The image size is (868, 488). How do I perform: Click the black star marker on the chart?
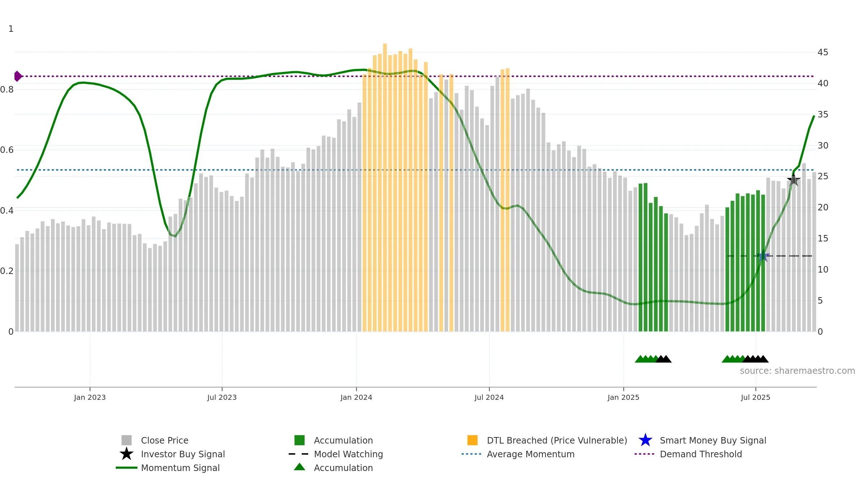click(x=793, y=180)
